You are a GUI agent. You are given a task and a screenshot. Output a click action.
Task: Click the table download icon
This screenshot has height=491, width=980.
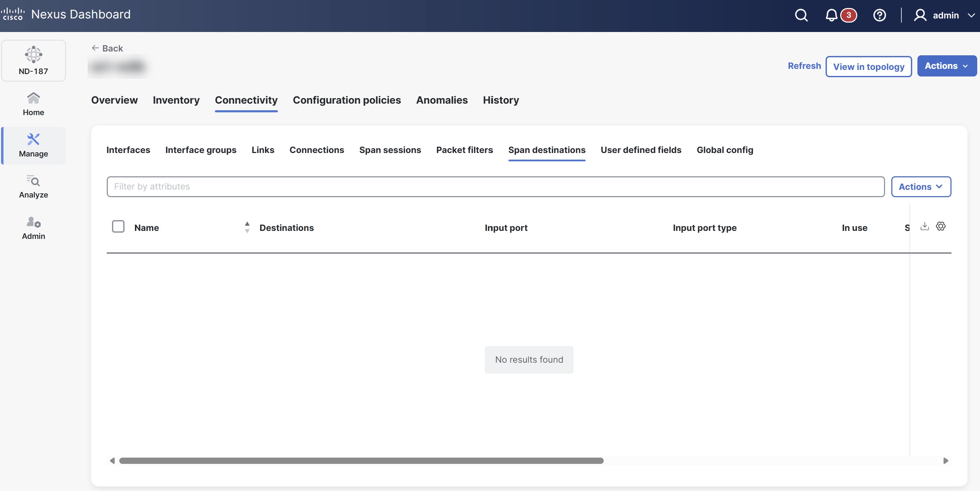(x=924, y=226)
